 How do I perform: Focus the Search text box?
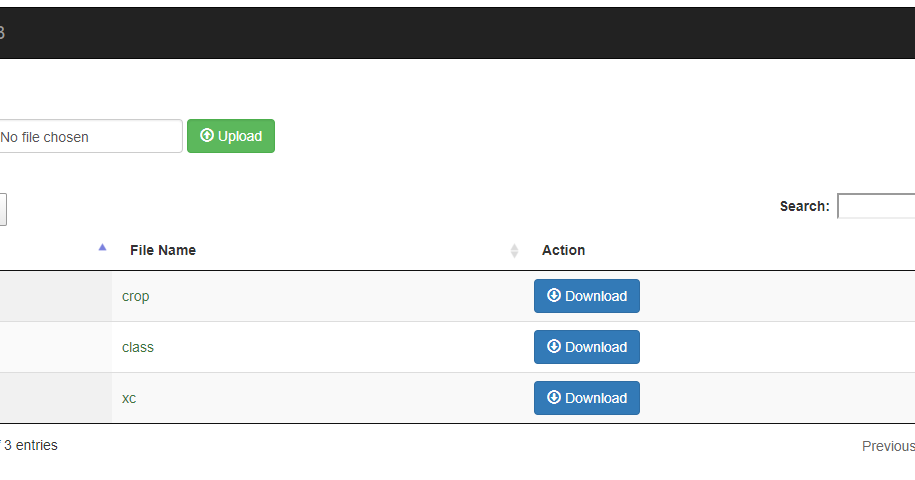click(x=876, y=206)
